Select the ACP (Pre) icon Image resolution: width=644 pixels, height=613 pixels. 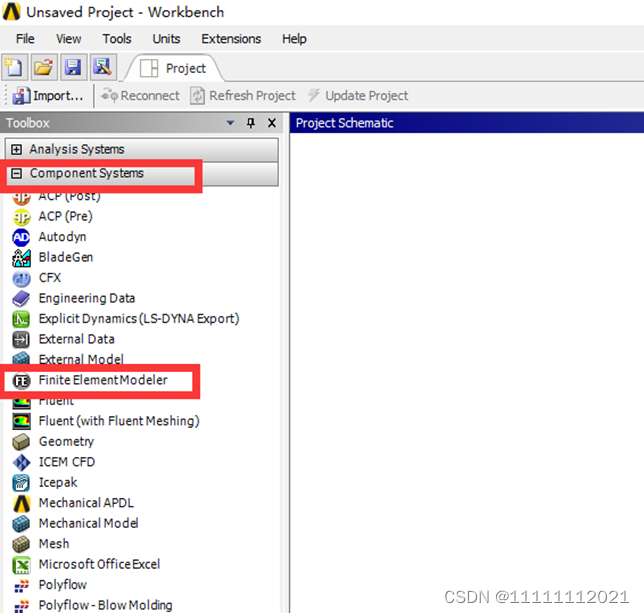pyautogui.click(x=21, y=217)
